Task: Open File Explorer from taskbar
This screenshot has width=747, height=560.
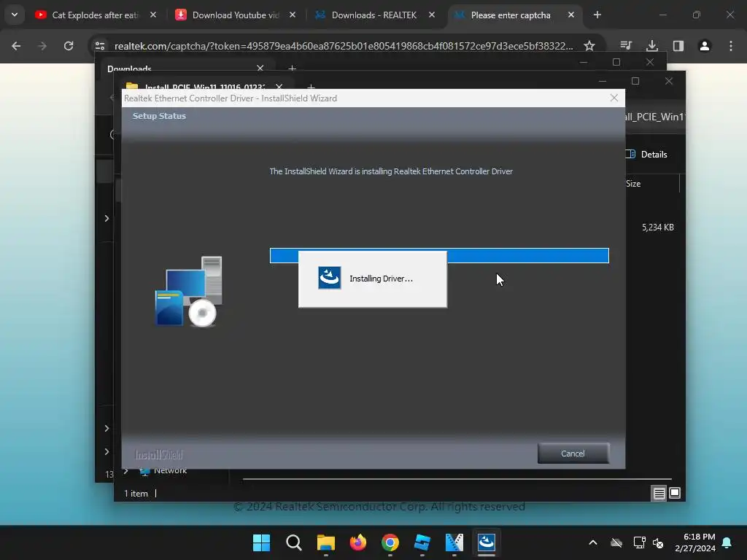Action: 326,542
